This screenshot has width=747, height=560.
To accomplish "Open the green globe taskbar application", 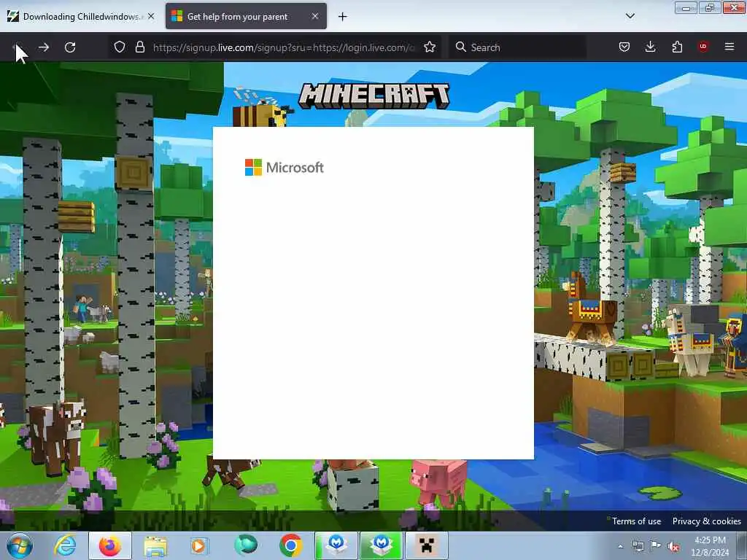I will pyautogui.click(x=246, y=545).
